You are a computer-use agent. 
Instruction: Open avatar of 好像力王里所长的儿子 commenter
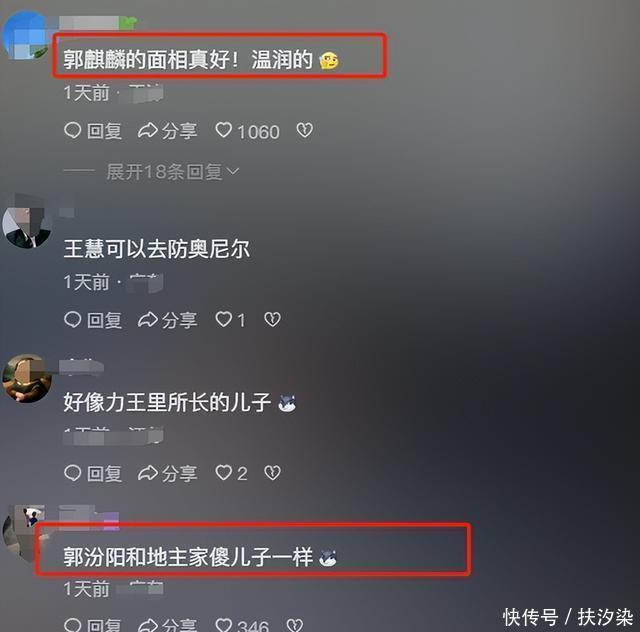tap(27, 378)
